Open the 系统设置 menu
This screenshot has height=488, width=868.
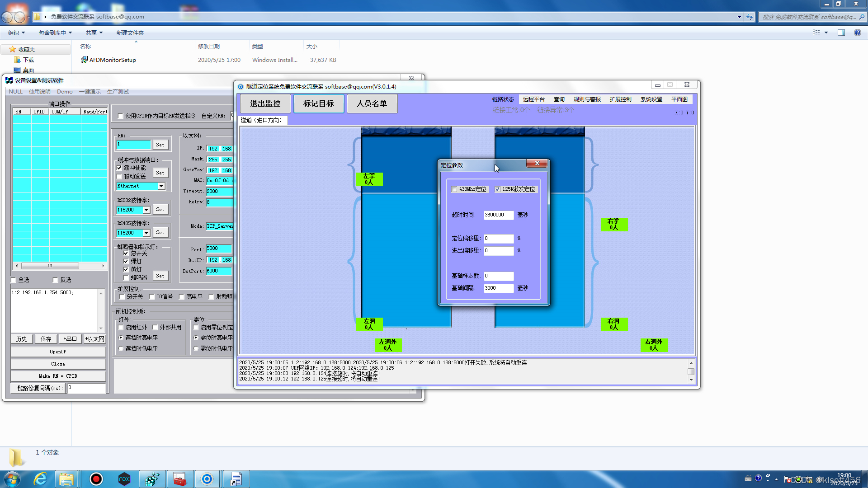tap(651, 99)
